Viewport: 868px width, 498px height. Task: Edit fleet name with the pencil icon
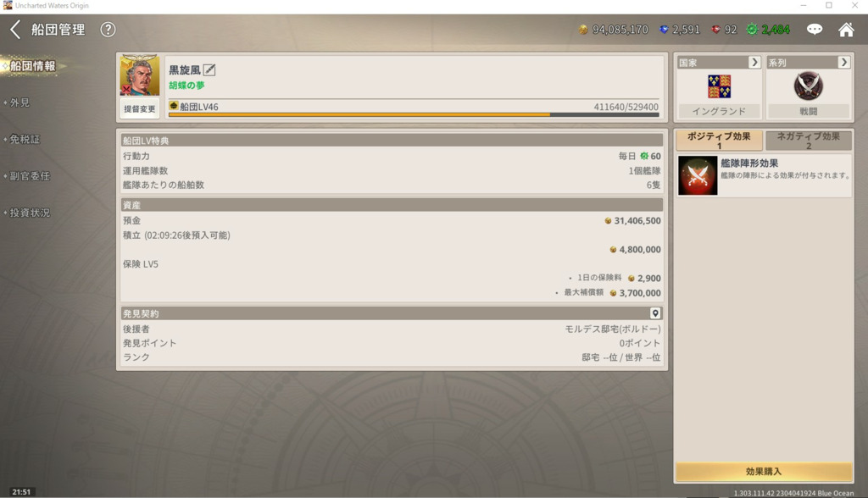209,69
